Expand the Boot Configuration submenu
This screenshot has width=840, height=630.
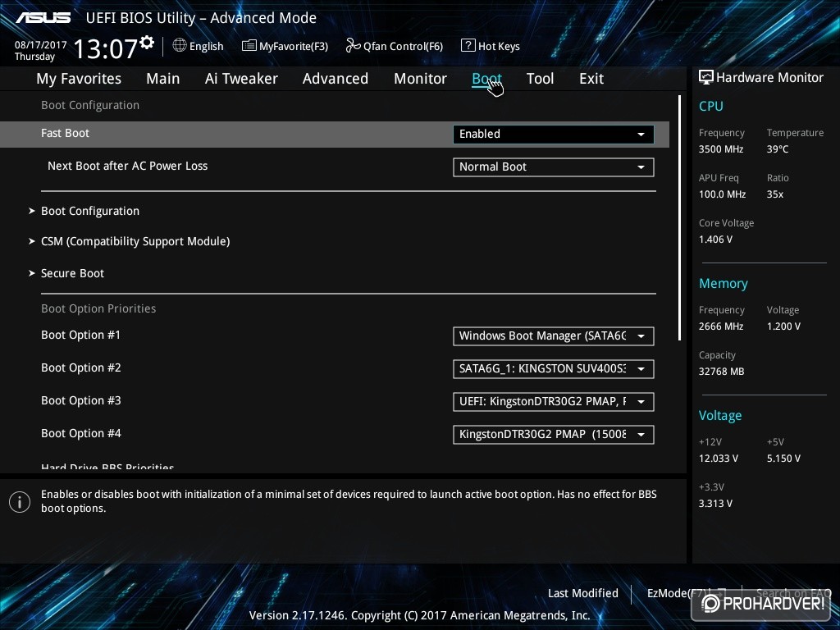pos(90,211)
